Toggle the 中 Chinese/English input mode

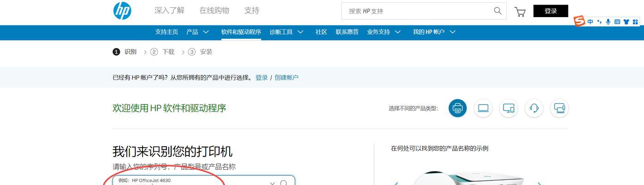coord(590,22)
